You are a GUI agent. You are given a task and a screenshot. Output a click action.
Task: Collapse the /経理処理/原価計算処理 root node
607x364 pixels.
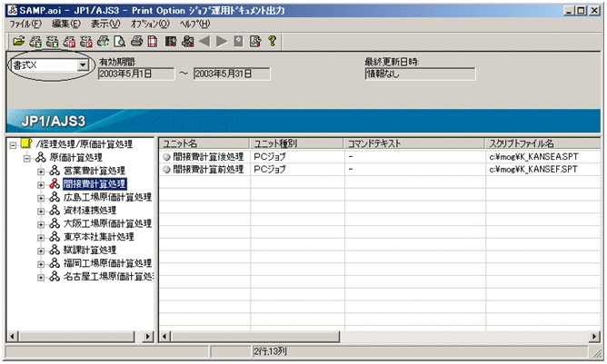point(13,145)
